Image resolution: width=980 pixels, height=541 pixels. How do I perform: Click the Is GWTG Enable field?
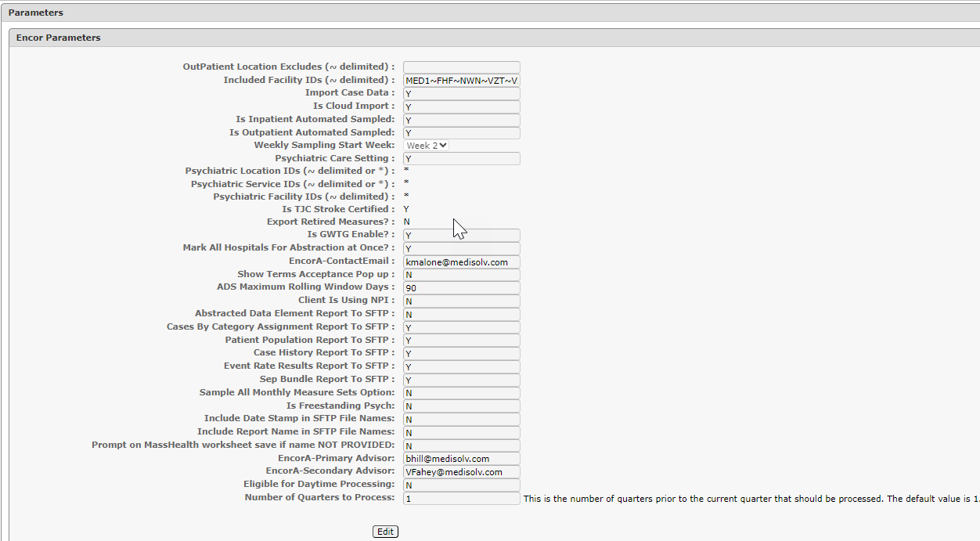point(462,235)
